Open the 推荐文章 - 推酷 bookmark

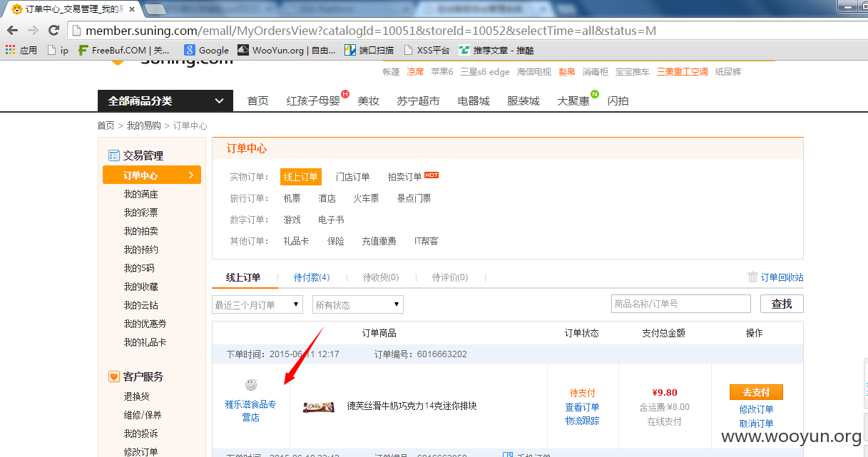[496, 50]
